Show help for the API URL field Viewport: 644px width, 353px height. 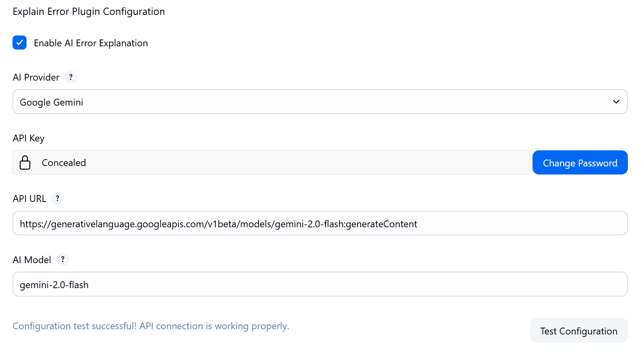[x=58, y=198]
